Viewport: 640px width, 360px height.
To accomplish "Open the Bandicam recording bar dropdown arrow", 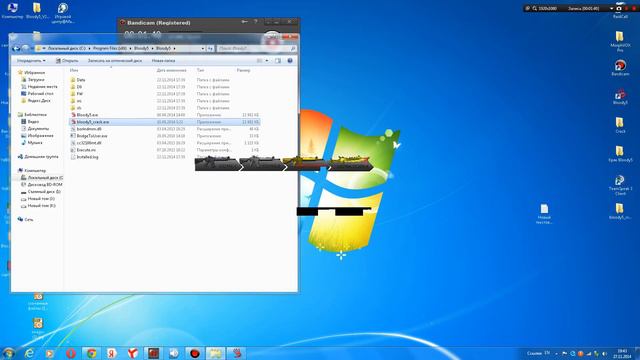I will 611,8.
